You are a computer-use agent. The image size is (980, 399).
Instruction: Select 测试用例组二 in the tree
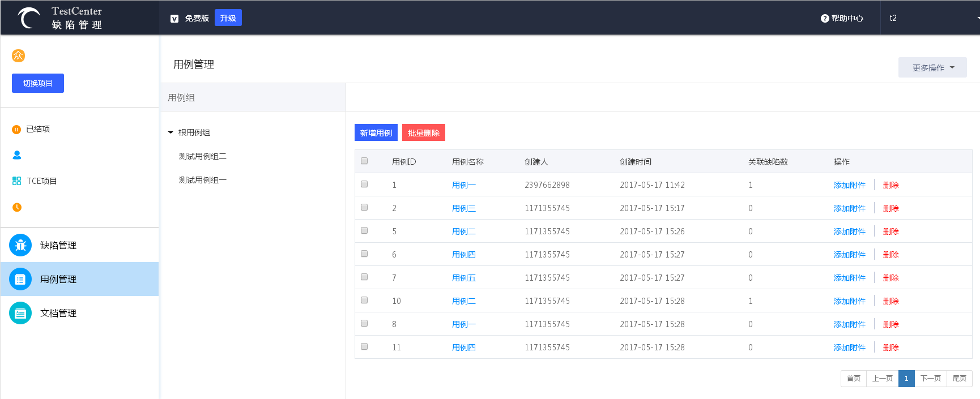(x=202, y=156)
